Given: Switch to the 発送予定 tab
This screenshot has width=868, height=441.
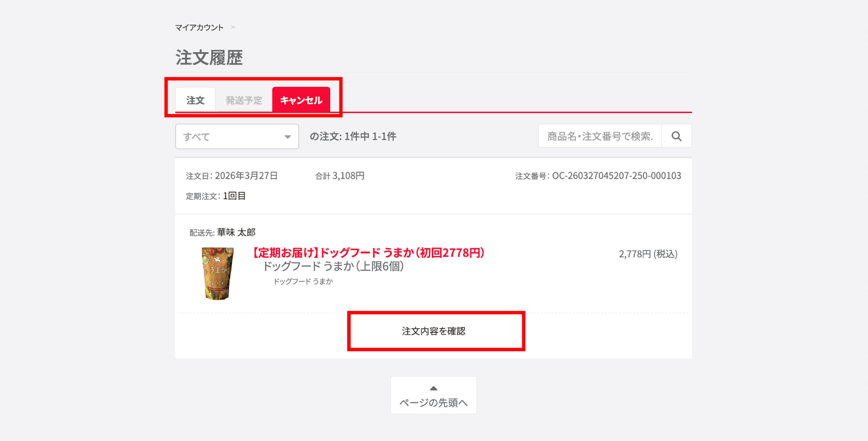Looking at the screenshot, I should pos(244,100).
